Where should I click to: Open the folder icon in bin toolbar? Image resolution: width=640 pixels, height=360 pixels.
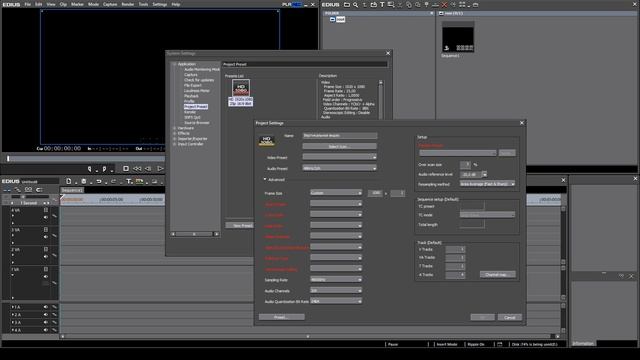(x=347, y=4)
